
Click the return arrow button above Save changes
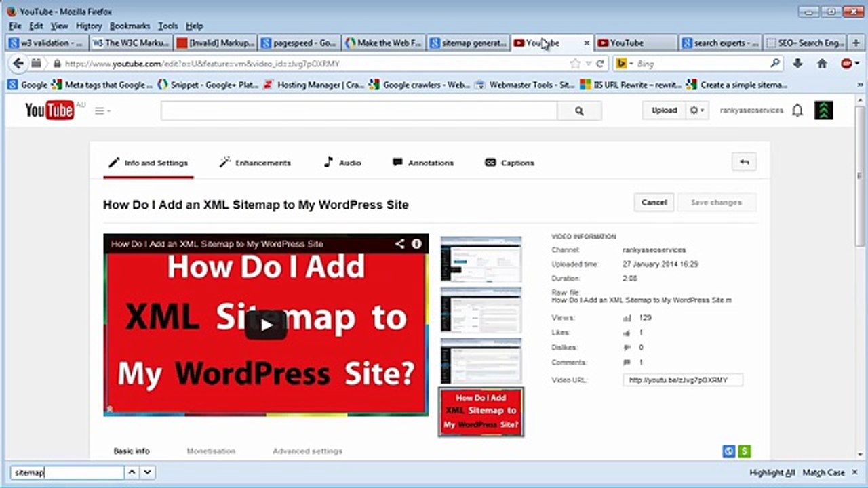744,162
